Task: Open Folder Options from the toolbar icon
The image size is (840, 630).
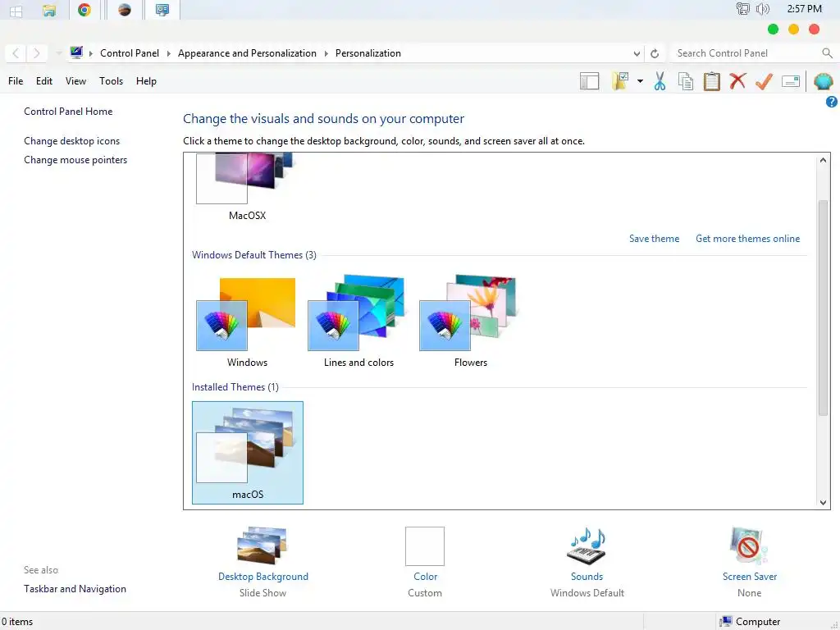Action: point(620,81)
